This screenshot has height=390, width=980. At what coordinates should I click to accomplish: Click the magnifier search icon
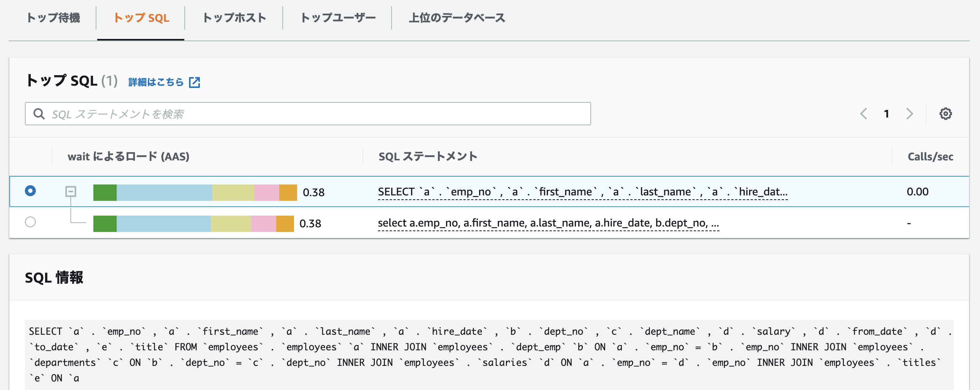39,114
